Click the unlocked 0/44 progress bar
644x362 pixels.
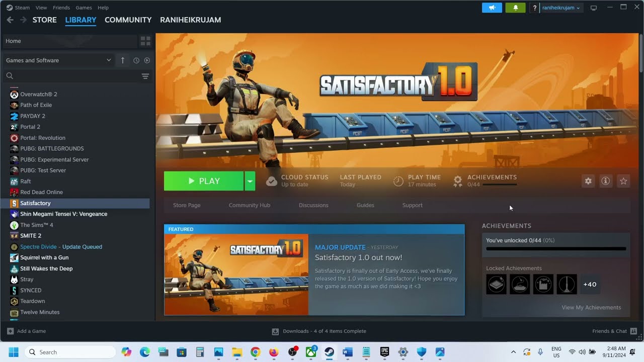coord(556,248)
